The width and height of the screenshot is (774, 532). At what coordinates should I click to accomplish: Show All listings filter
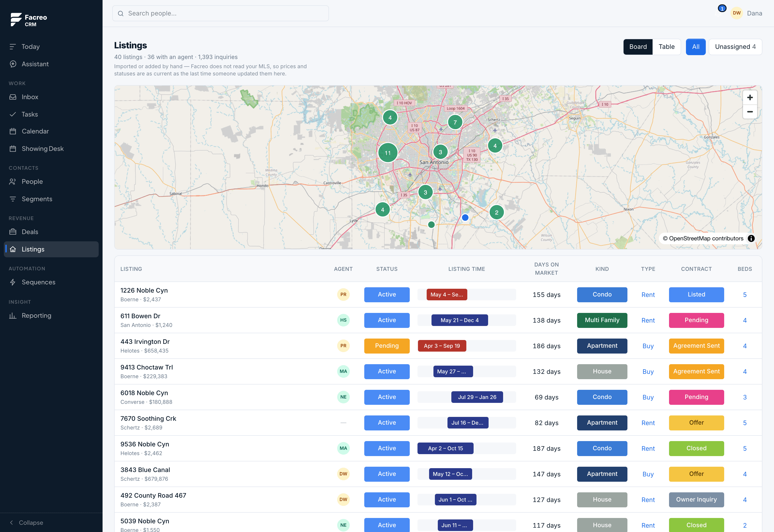696,47
